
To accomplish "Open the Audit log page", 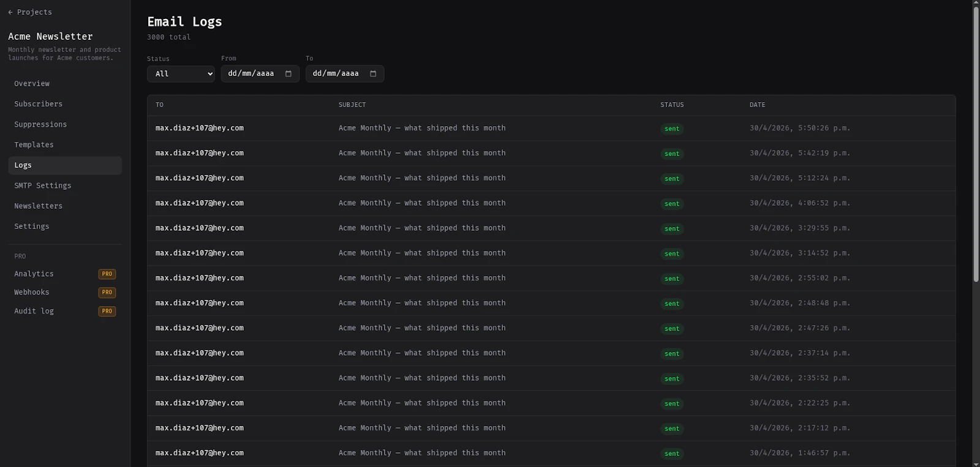I will click(65, 312).
